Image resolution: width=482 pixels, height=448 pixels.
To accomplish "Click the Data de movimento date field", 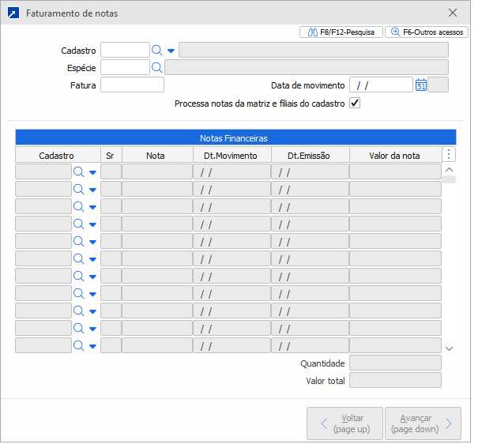I will (x=380, y=85).
